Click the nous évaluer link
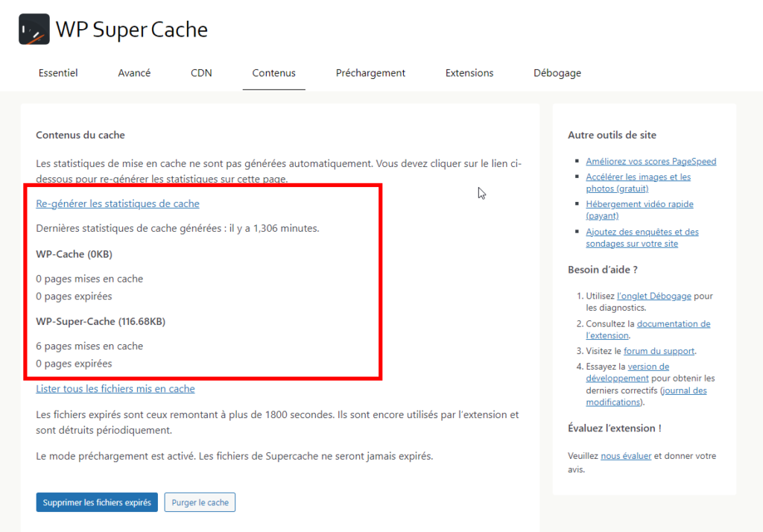 tap(626, 456)
